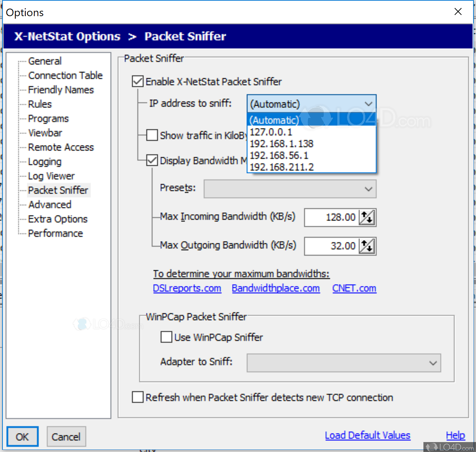Disable the Enable X-NetStat Packet Sniffer option
The width and height of the screenshot is (476, 452).
click(x=137, y=81)
